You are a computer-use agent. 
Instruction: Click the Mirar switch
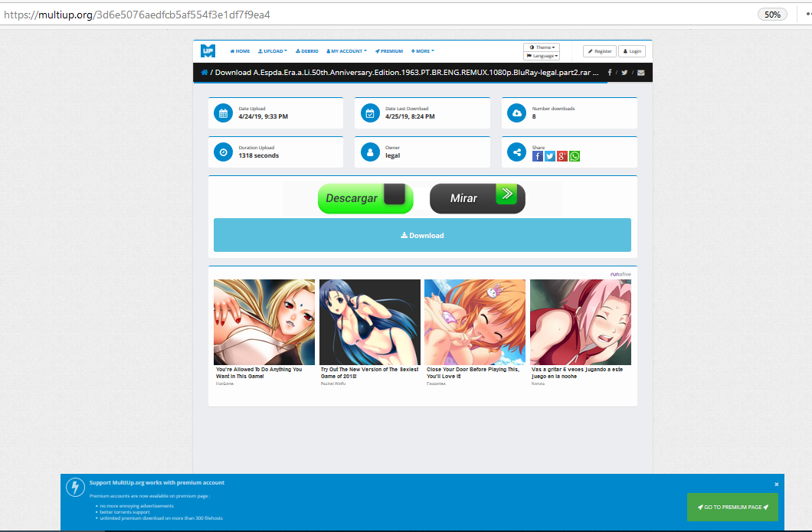pyautogui.click(x=477, y=198)
